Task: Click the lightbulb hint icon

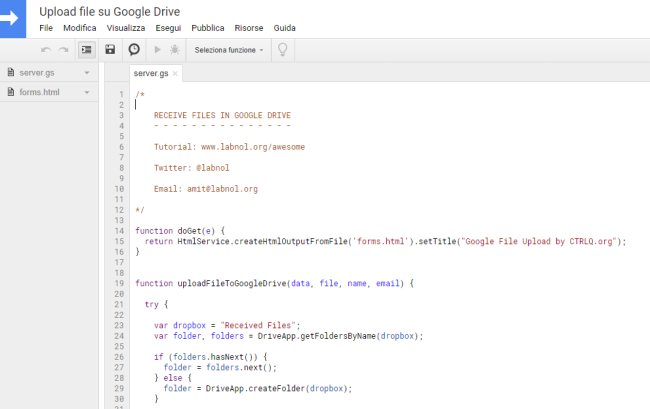Action: pyautogui.click(x=283, y=49)
